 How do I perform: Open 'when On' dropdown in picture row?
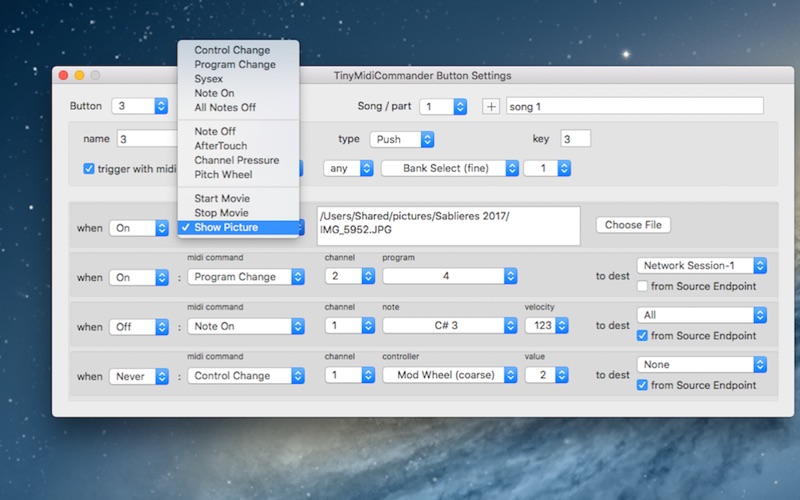139,228
